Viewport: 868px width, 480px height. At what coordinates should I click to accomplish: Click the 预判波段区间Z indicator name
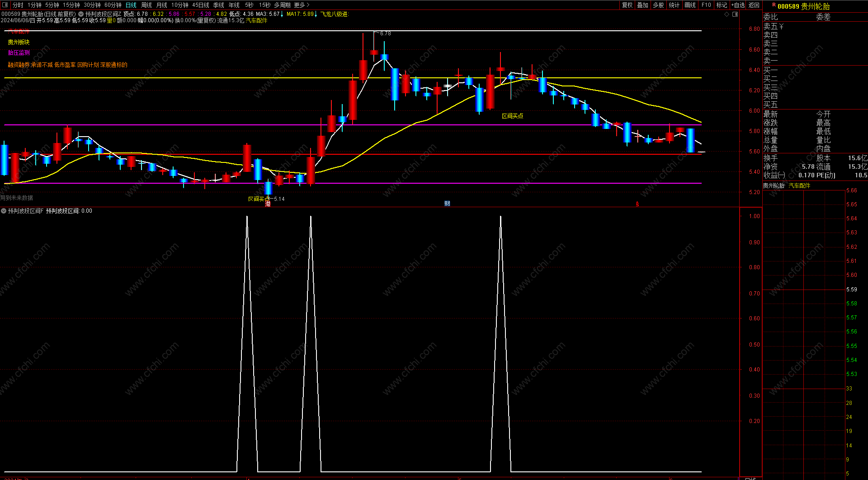[x=104, y=14]
